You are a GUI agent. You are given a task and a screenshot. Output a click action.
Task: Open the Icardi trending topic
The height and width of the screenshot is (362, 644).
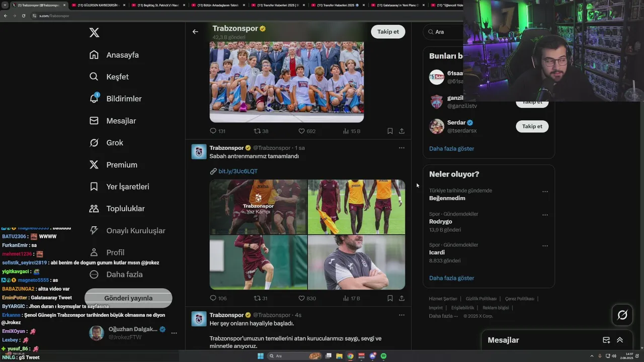(437, 252)
